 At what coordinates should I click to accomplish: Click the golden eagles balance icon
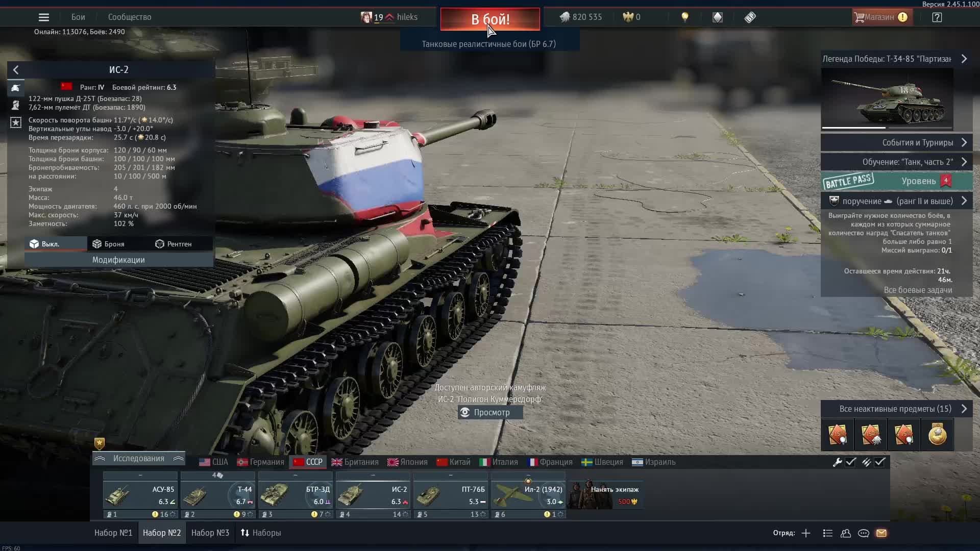click(628, 17)
